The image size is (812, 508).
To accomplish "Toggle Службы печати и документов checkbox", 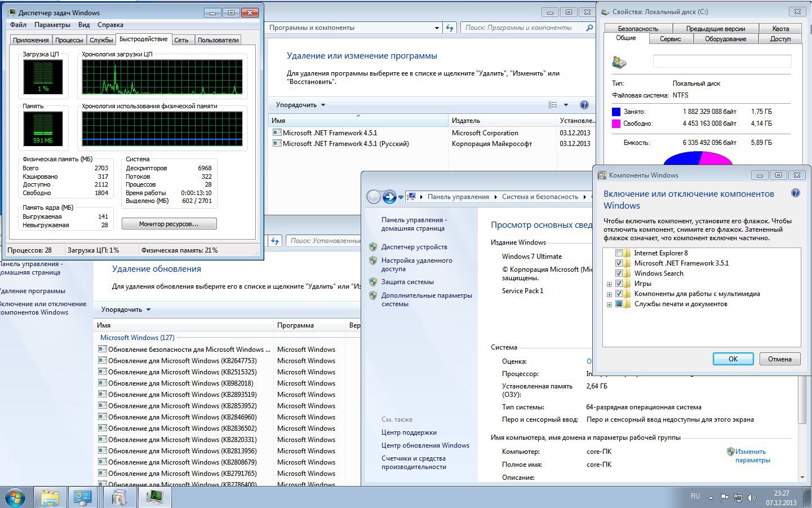I will pyautogui.click(x=619, y=304).
